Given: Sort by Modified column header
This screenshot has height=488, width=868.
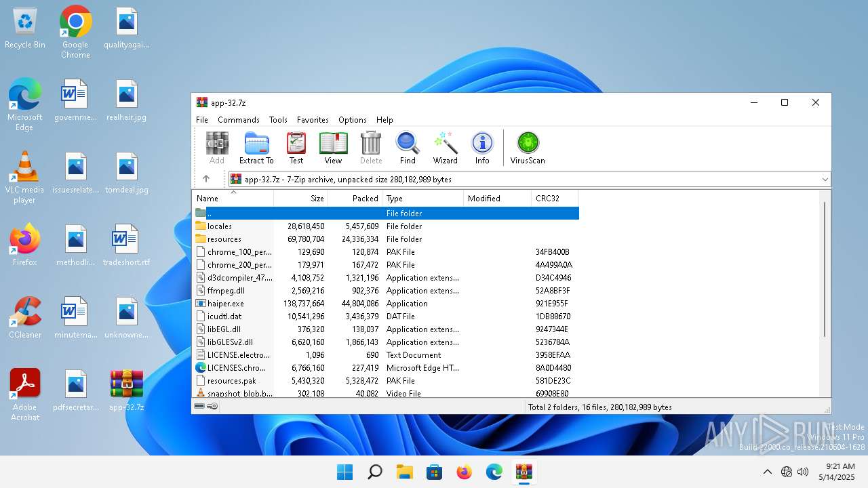Looking at the screenshot, I should pos(498,199).
